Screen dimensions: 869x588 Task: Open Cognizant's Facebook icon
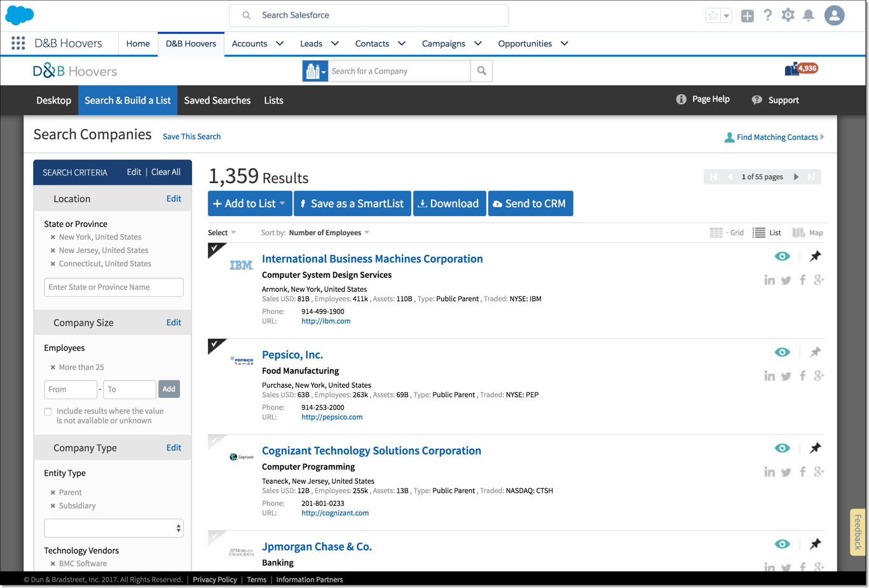[x=802, y=471]
